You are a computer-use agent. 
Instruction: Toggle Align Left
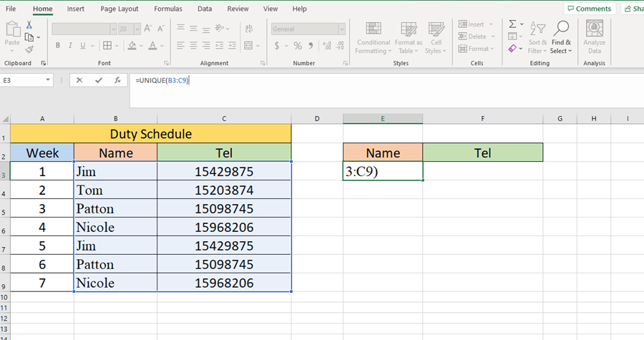181,46
